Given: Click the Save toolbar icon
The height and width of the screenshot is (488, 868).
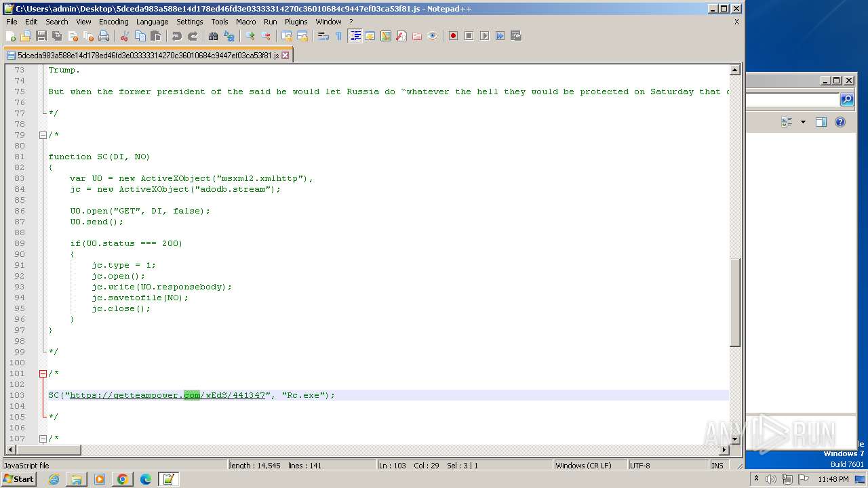Looking at the screenshot, I should (41, 36).
